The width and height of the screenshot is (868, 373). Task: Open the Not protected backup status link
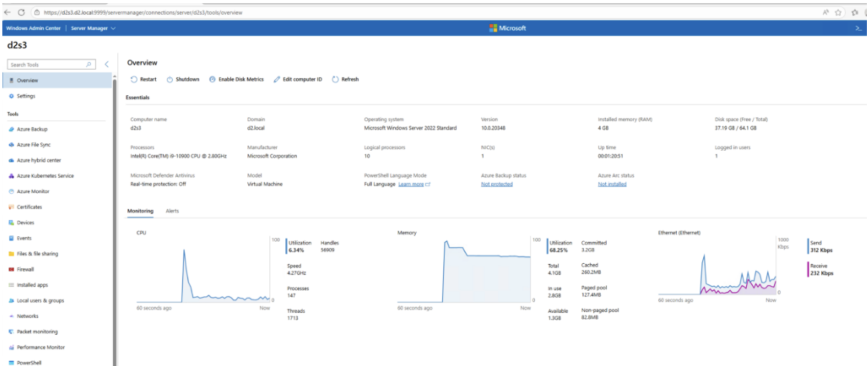tap(497, 184)
